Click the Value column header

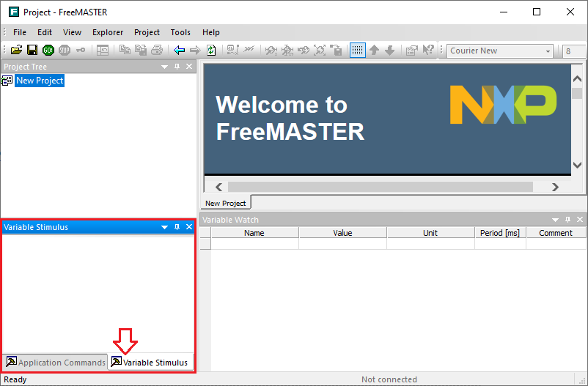342,233
